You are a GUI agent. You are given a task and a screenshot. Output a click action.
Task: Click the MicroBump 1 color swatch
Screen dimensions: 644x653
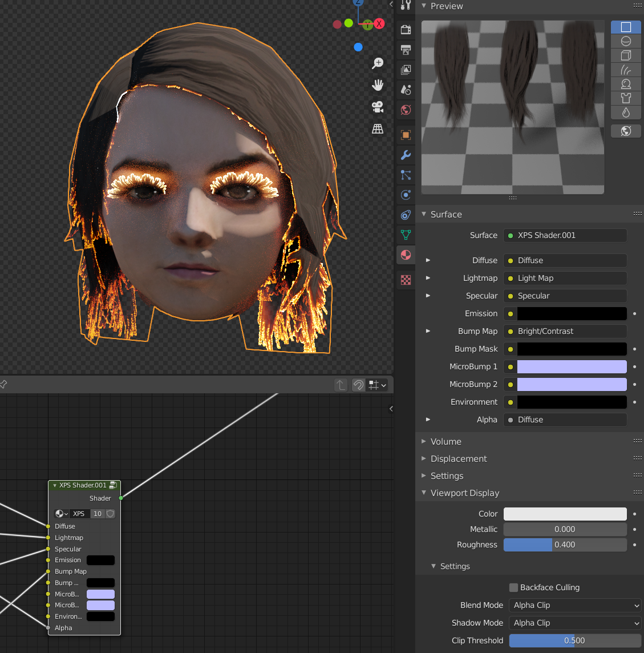tap(572, 367)
